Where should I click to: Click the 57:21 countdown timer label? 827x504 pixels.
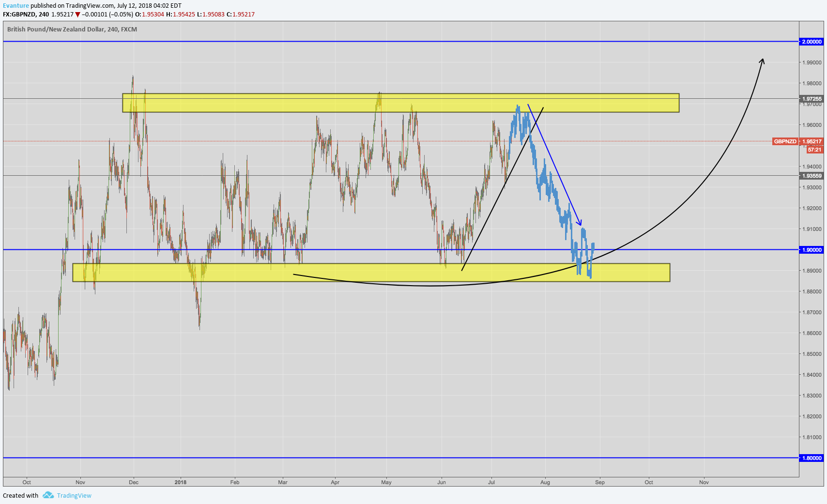[814, 150]
